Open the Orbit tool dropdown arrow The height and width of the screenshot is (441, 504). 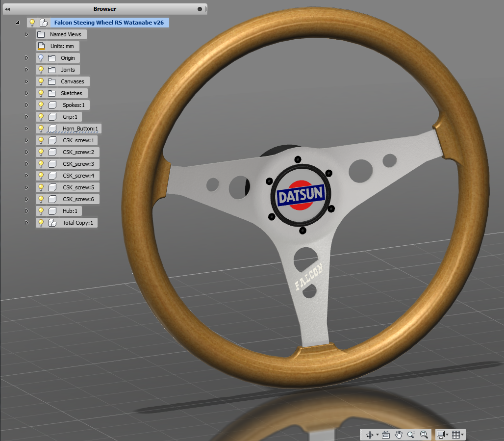pyautogui.click(x=378, y=435)
